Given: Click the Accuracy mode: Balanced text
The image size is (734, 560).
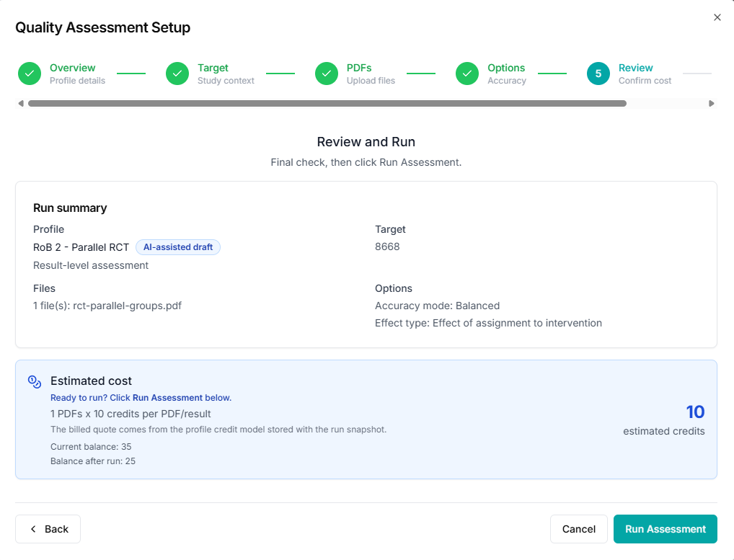Looking at the screenshot, I should 437,306.
